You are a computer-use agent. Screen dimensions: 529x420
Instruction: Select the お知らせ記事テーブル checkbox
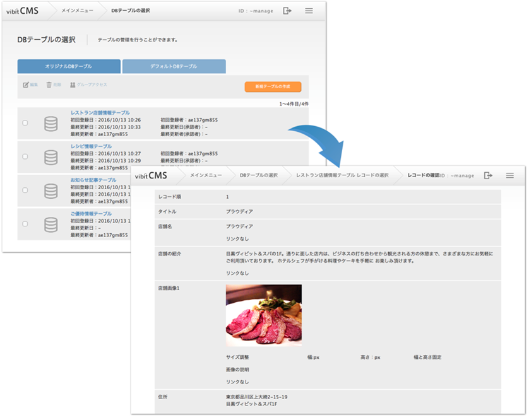coord(25,190)
